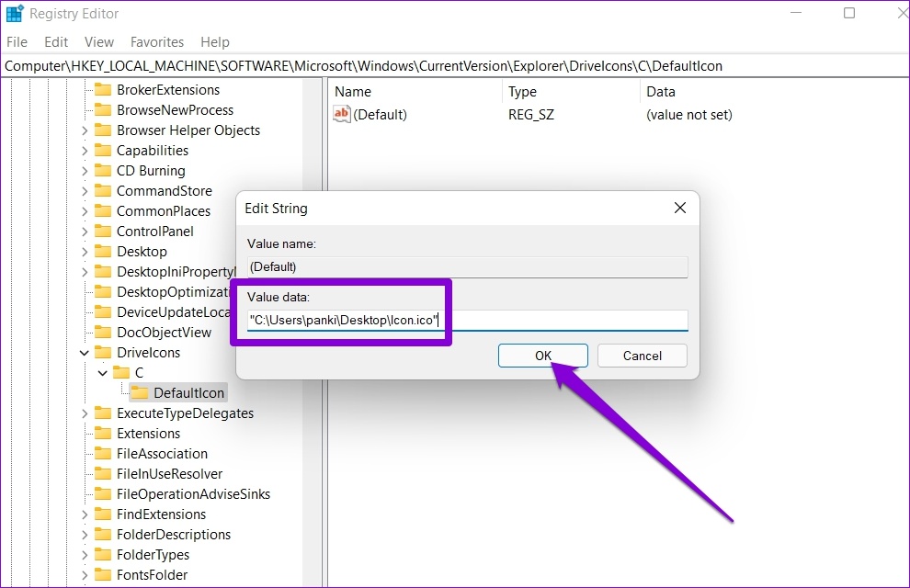Click the REG_SZ type cell
This screenshot has width=910, height=588.
tap(531, 114)
